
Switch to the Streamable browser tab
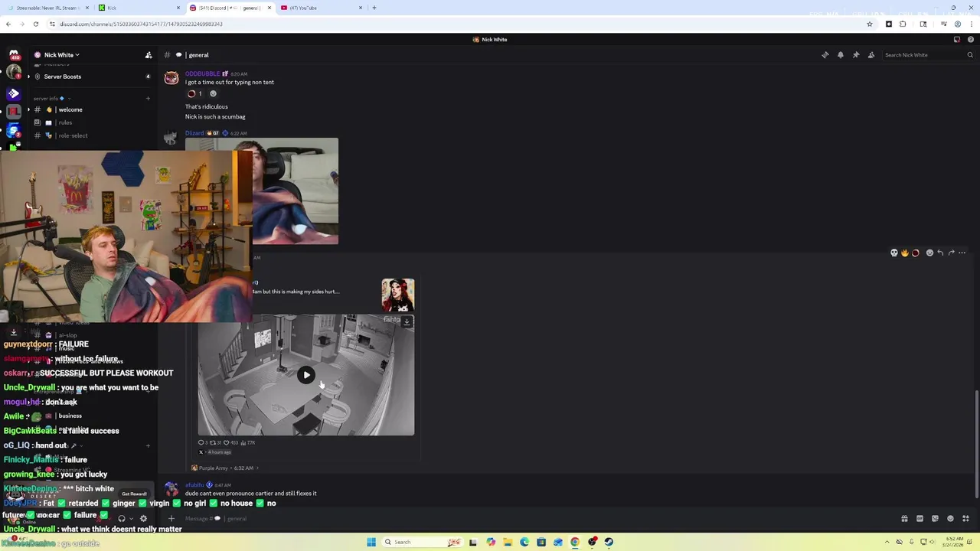pos(47,8)
